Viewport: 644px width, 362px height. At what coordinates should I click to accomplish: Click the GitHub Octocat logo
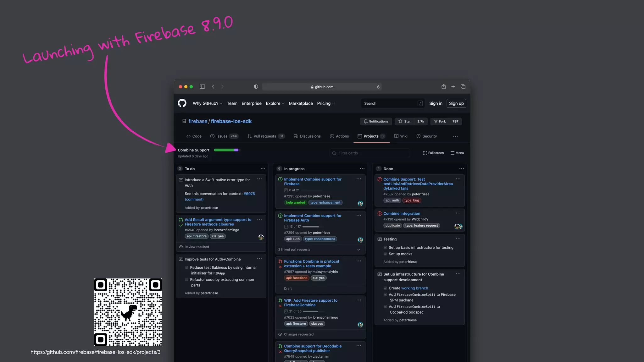click(x=182, y=103)
